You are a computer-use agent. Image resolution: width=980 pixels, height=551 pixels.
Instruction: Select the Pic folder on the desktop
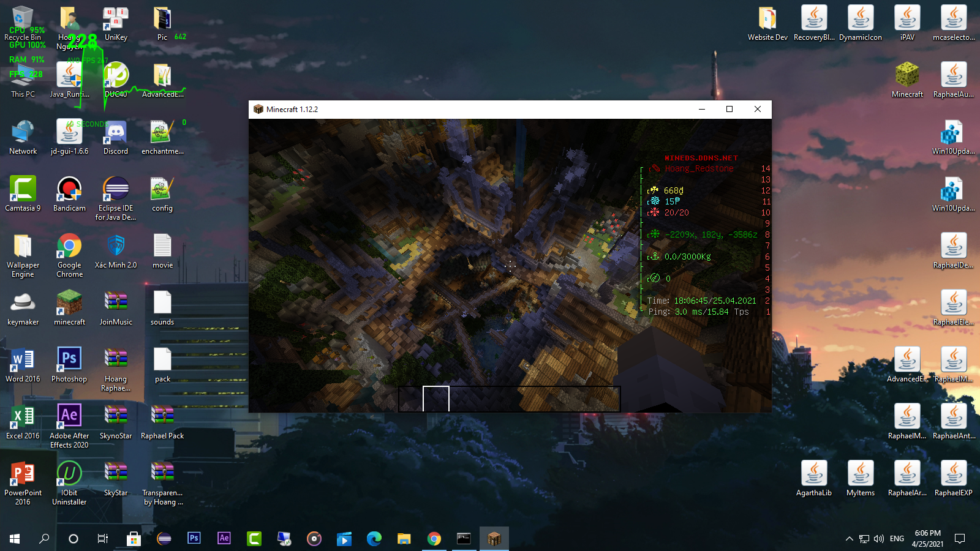tap(162, 24)
